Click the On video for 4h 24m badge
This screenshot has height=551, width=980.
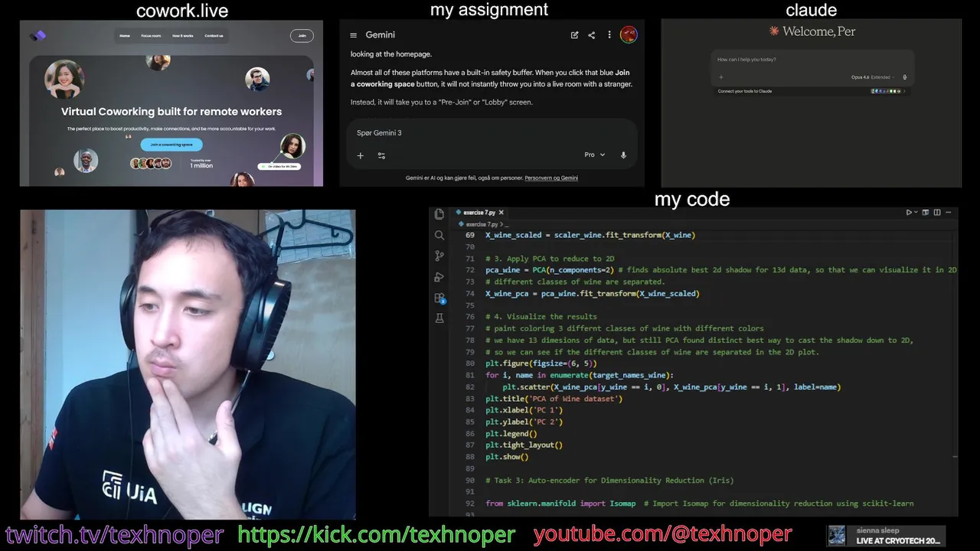point(279,166)
